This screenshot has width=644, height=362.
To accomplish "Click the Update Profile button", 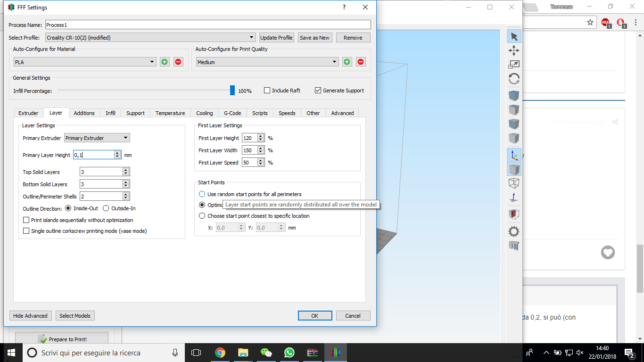I will pyautogui.click(x=276, y=38).
